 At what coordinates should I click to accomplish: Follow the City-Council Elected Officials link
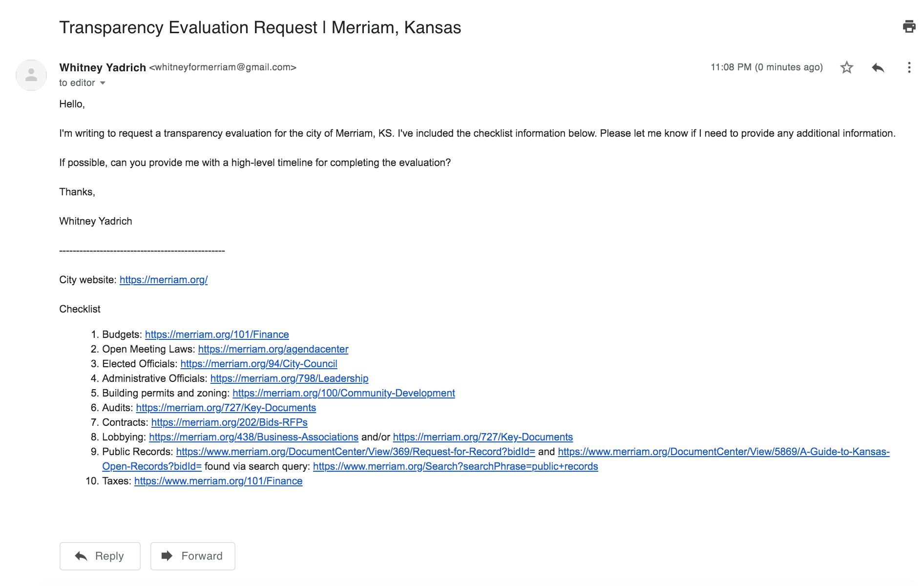[x=259, y=364]
